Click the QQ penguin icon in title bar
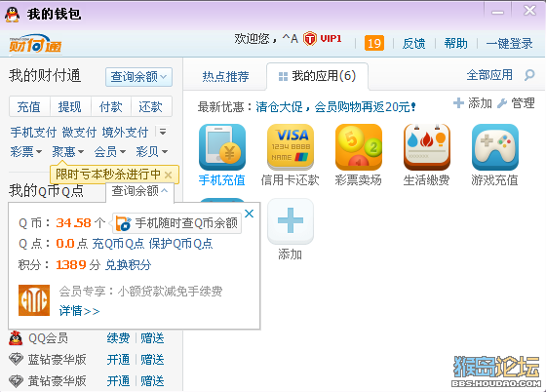546x392 pixels. point(12,15)
